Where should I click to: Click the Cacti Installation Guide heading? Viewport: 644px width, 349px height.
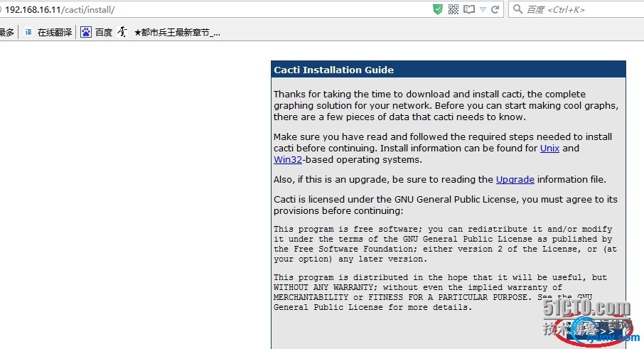334,70
